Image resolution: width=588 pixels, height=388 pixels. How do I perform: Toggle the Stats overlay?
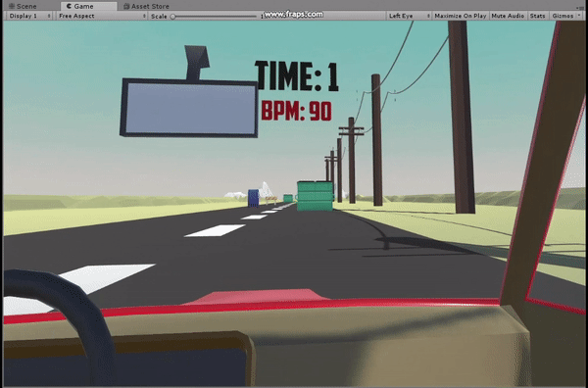[x=537, y=16]
